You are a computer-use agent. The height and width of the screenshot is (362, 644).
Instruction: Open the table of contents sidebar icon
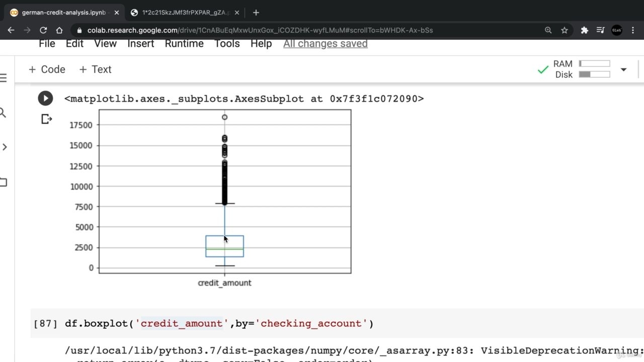[x=4, y=78]
